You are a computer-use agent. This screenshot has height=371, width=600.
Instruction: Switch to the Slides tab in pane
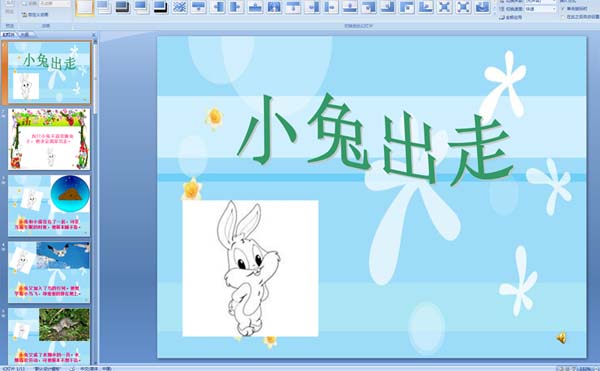coord(9,35)
